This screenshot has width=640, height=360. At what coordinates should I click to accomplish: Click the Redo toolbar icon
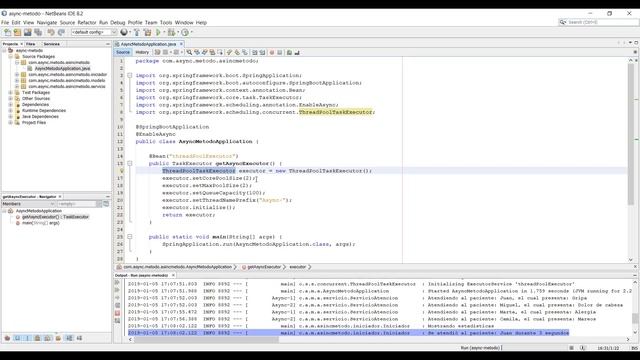click(61, 32)
